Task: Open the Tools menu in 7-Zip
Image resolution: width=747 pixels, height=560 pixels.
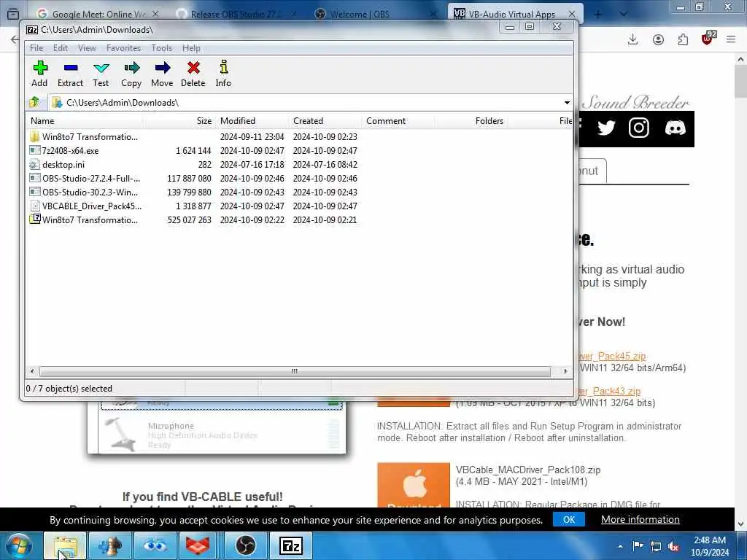Action: [x=161, y=48]
